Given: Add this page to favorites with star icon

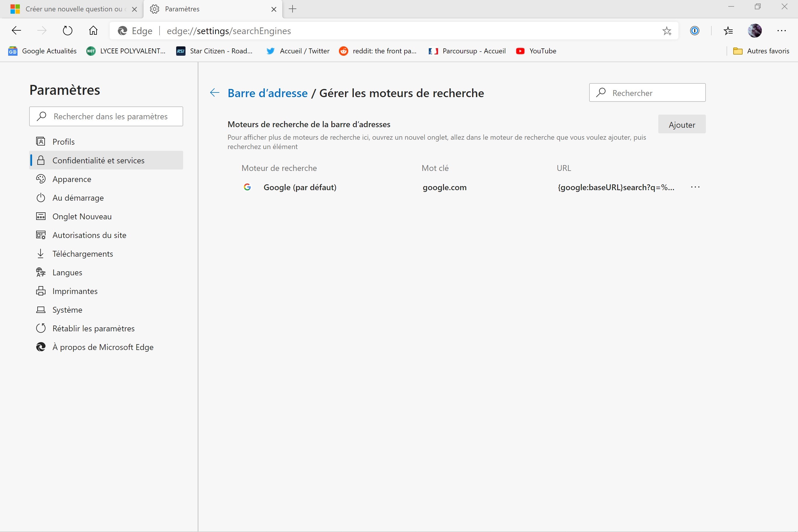Looking at the screenshot, I should 667,31.
